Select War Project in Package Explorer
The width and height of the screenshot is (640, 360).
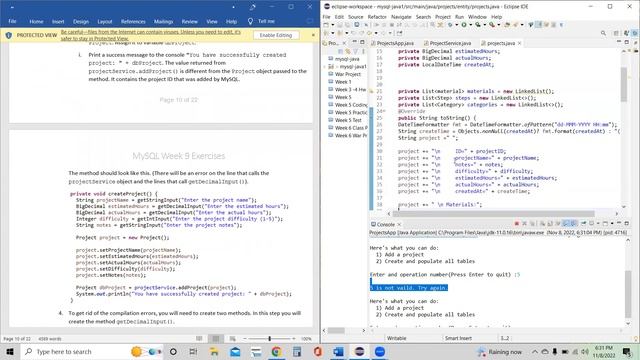[347, 74]
